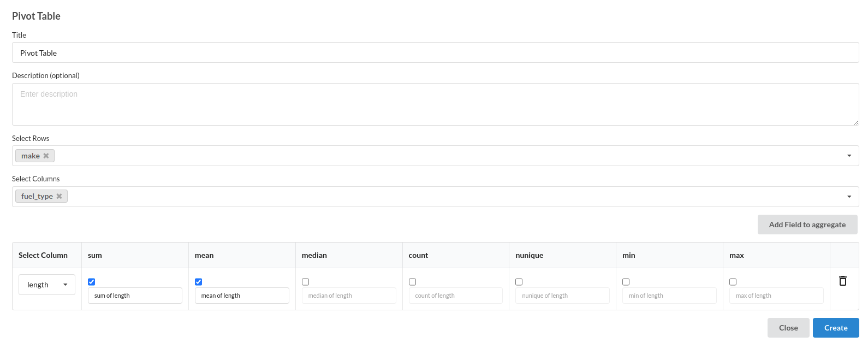The width and height of the screenshot is (868, 354).
Task: Enable the max aggregation checkbox
Action: coord(733,281)
